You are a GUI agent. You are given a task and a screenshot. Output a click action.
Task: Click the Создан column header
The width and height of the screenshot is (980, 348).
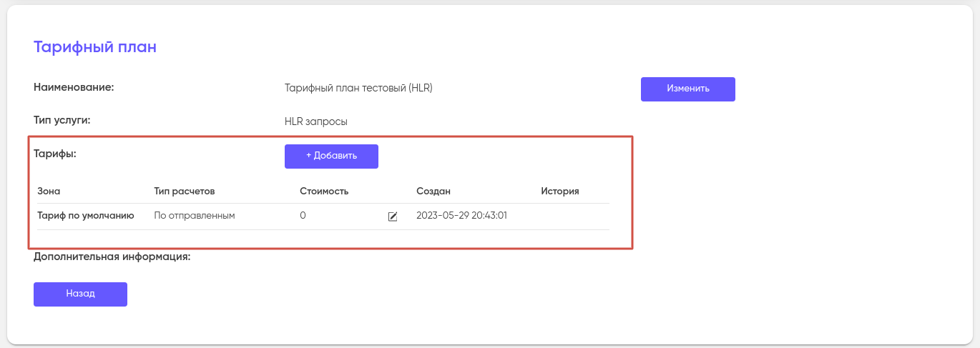coord(433,192)
